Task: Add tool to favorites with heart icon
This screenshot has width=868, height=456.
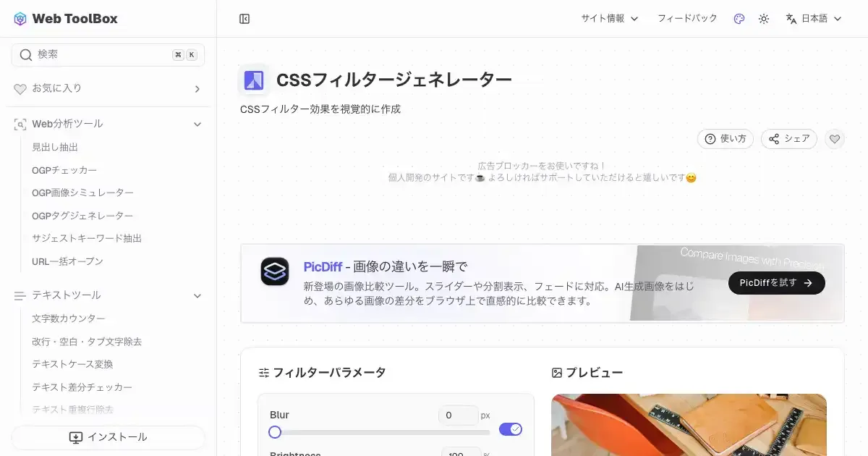Action: (835, 139)
